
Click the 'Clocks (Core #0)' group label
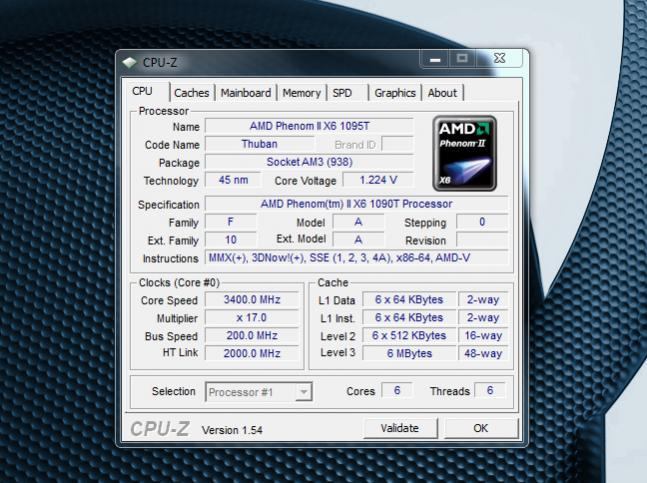[179, 283]
